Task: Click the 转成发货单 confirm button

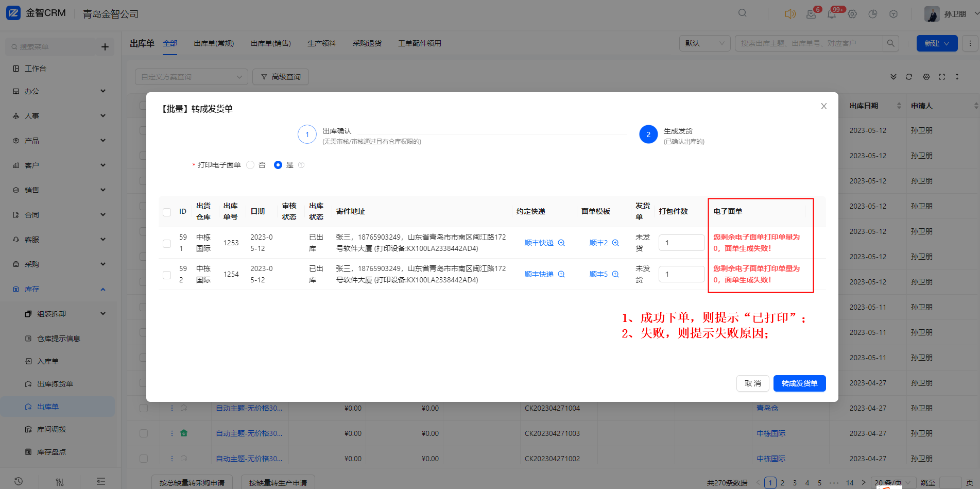Action: point(799,383)
